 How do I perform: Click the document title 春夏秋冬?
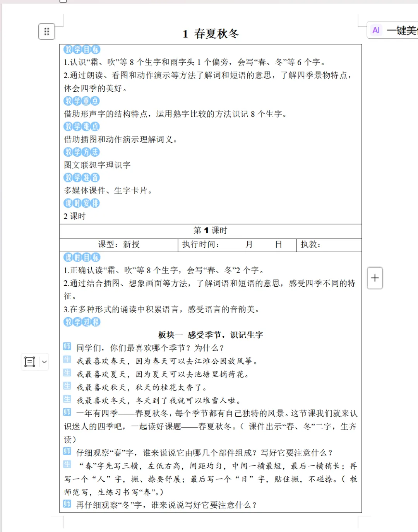tap(216, 34)
